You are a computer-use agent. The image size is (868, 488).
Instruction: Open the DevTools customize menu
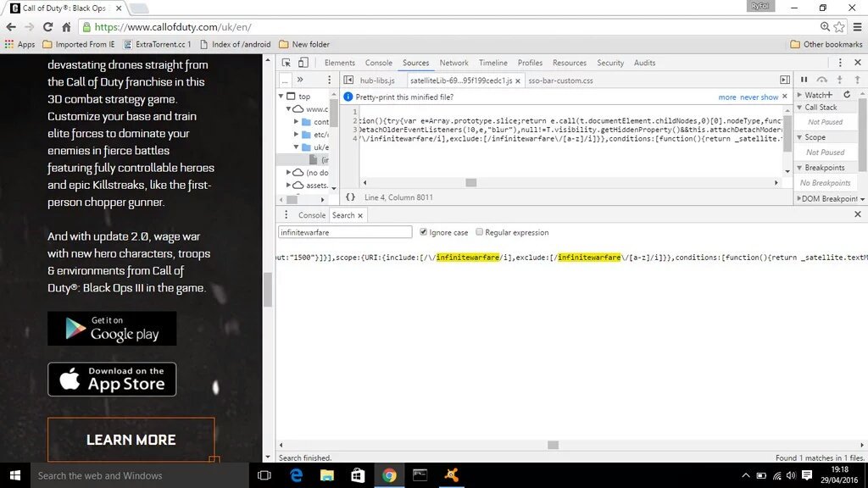pyautogui.click(x=840, y=63)
